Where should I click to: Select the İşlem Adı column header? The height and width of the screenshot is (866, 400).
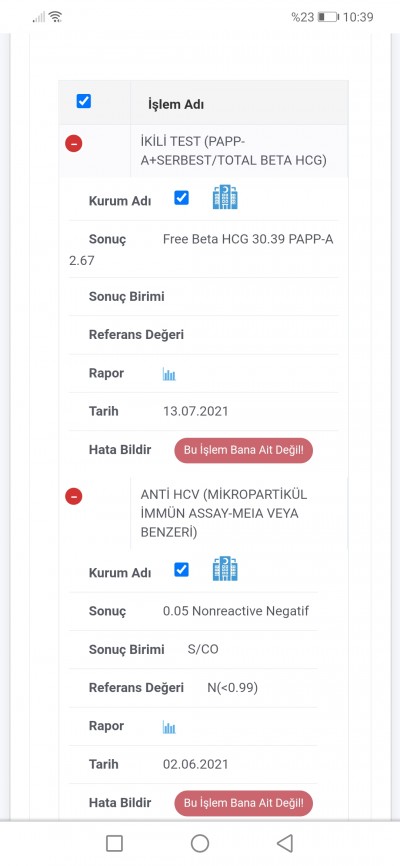[x=176, y=104]
